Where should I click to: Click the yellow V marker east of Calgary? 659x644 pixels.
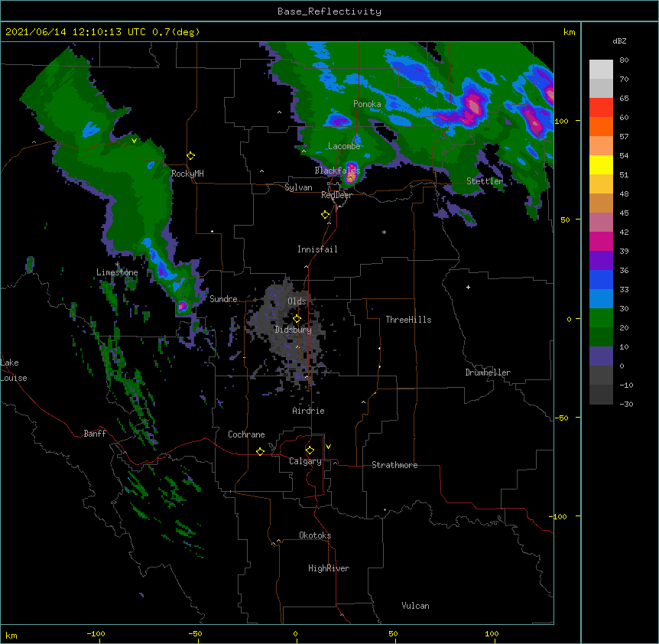(328, 447)
